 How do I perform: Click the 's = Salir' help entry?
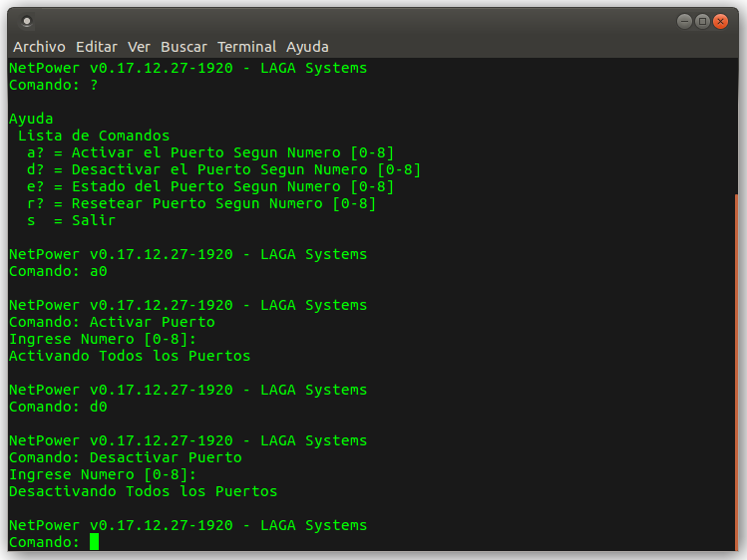point(72,220)
